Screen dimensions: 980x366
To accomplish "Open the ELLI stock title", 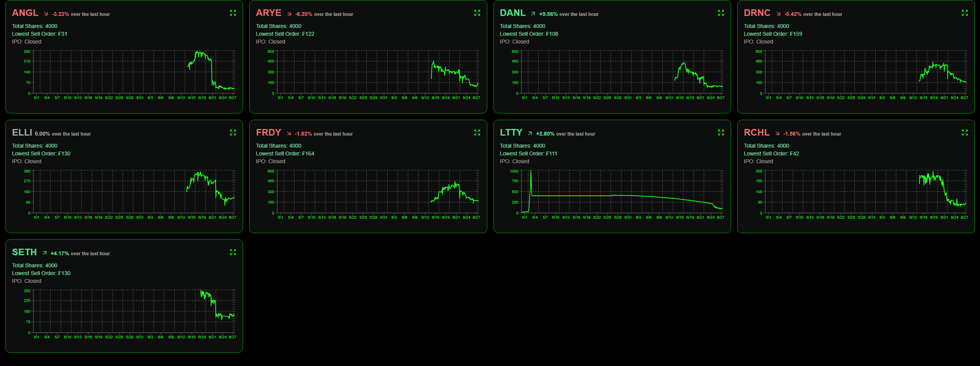I will 22,132.
